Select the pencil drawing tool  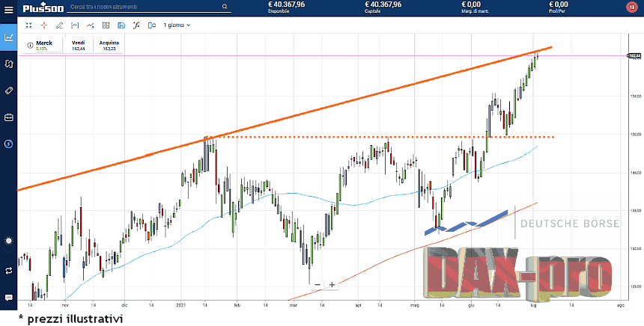coord(60,25)
